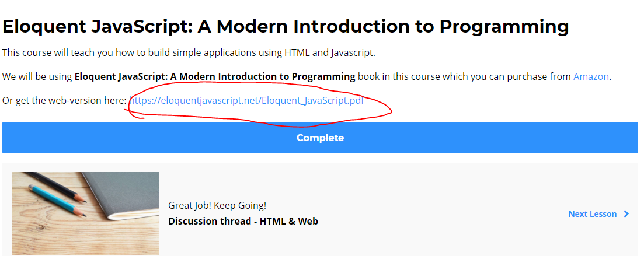Click the 'We will be using' text
The height and width of the screenshot is (256, 644).
(x=37, y=76)
